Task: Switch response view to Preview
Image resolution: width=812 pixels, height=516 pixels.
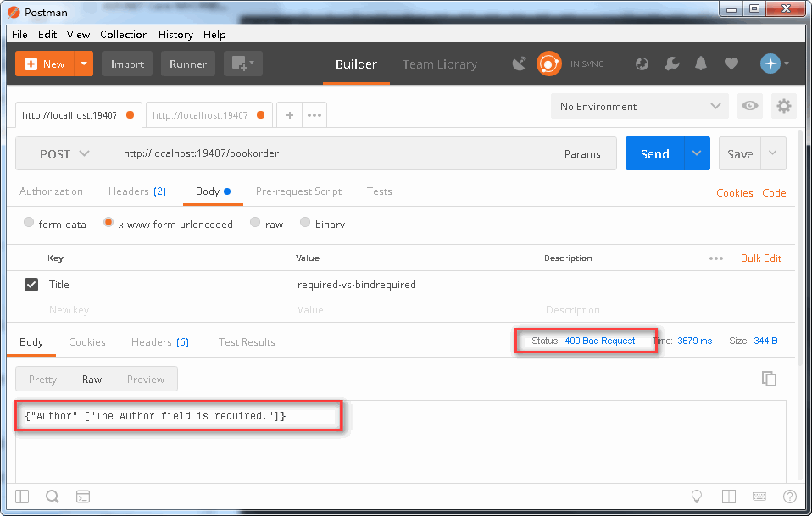Action: click(146, 380)
